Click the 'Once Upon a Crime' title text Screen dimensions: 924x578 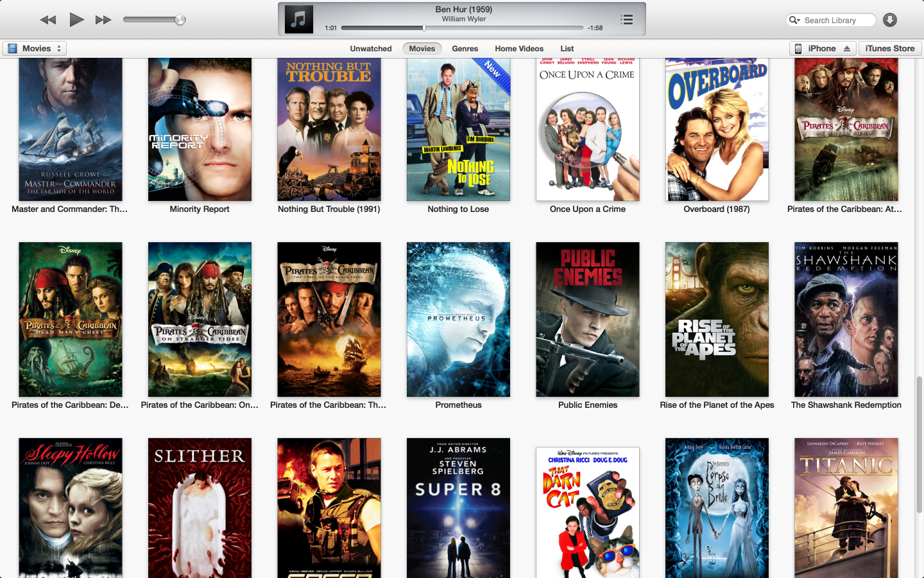588,209
